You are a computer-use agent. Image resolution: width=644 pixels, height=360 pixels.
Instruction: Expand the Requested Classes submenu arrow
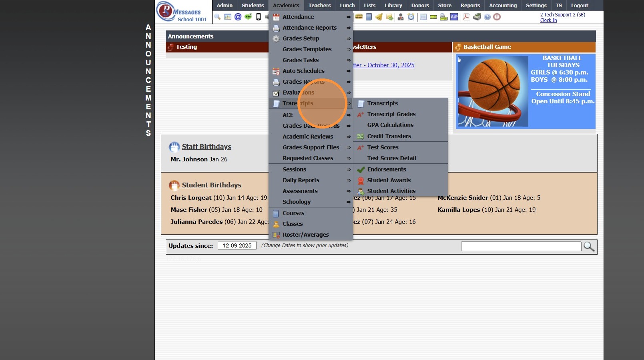coord(349,158)
